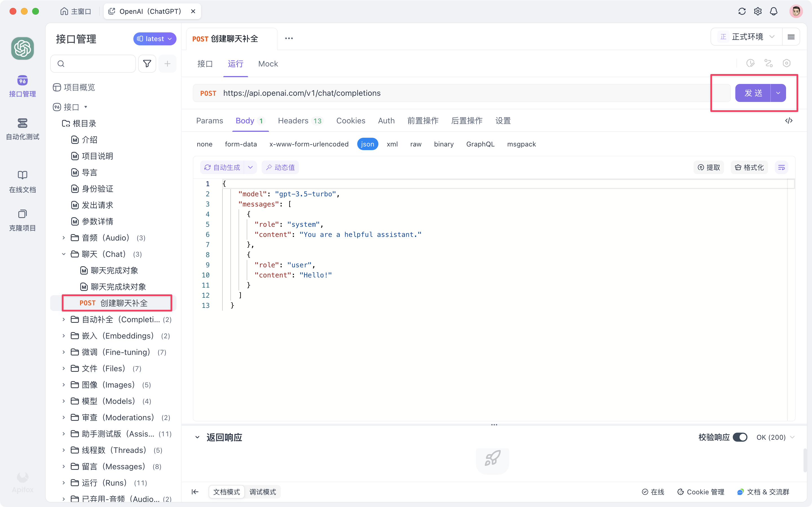Viewport: 812px width, 507px height.
Task: Click the notification bell icon
Action: (x=774, y=11)
